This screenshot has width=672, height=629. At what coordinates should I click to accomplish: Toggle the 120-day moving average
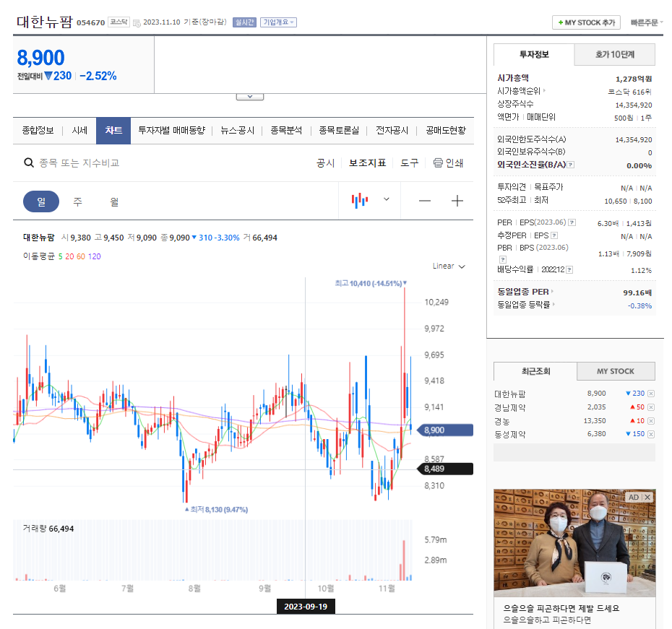(94, 256)
